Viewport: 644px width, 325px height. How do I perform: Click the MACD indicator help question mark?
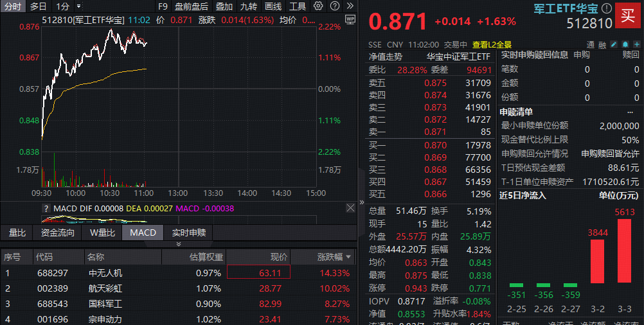[46, 208]
